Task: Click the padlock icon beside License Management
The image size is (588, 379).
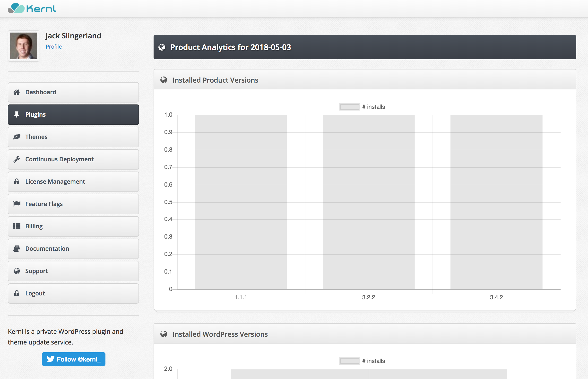Action: [x=17, y=182]
